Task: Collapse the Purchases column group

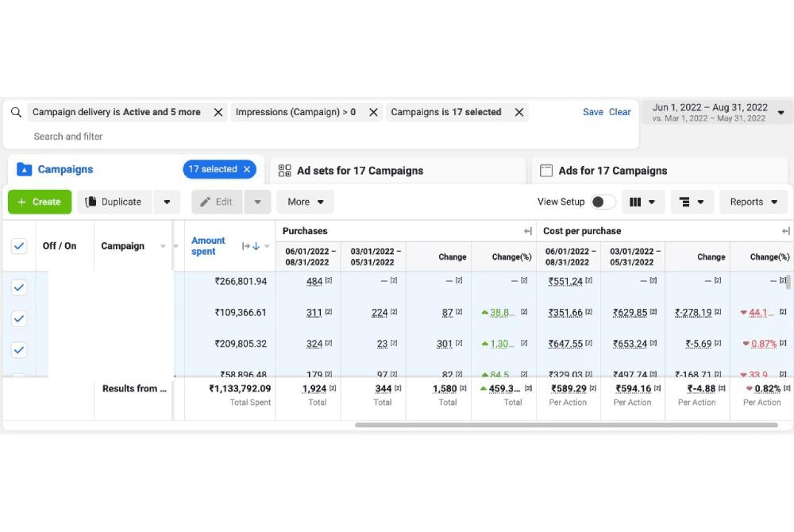Action: point(528,231)
